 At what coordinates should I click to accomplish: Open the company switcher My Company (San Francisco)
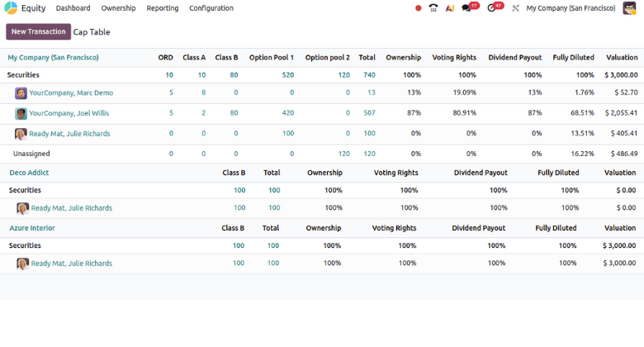571,8
